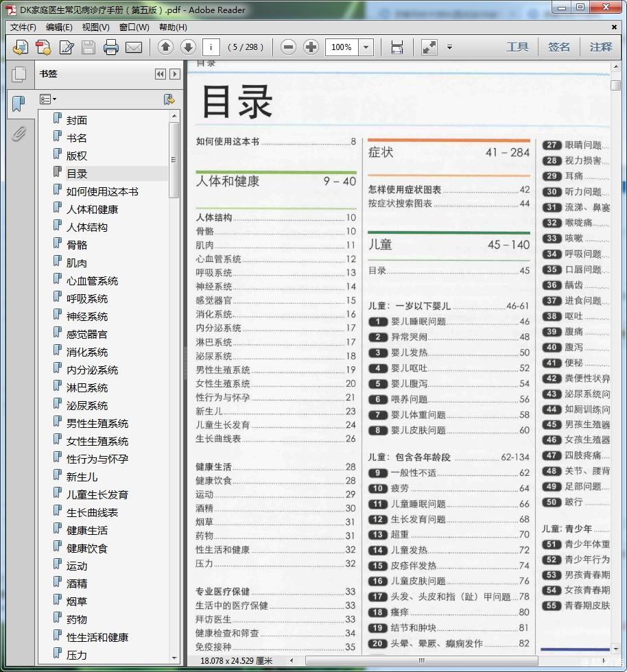Click the page number input field

point(211,47)
